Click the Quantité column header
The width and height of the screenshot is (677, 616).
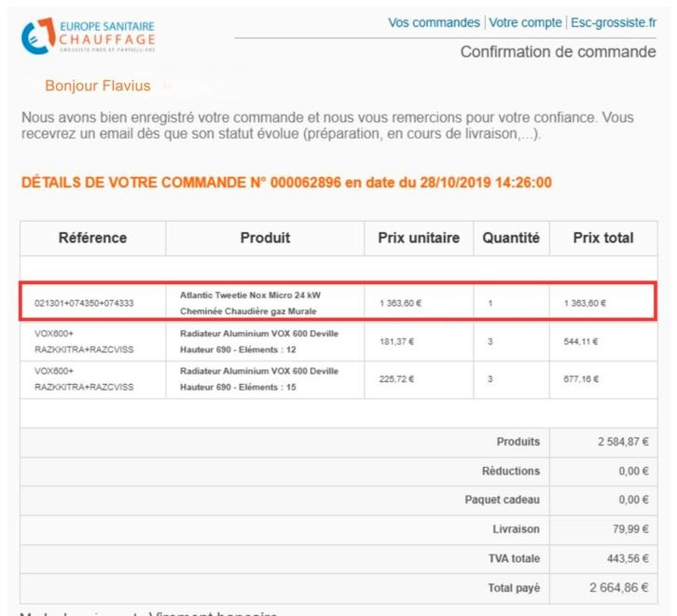click(511, 238)
